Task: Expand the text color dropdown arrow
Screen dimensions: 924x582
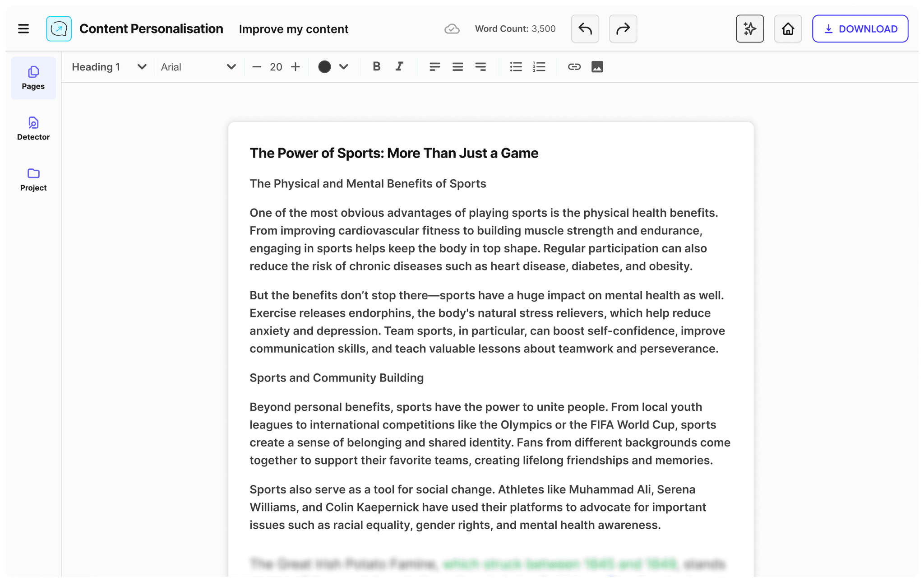Action: point(344,67)
